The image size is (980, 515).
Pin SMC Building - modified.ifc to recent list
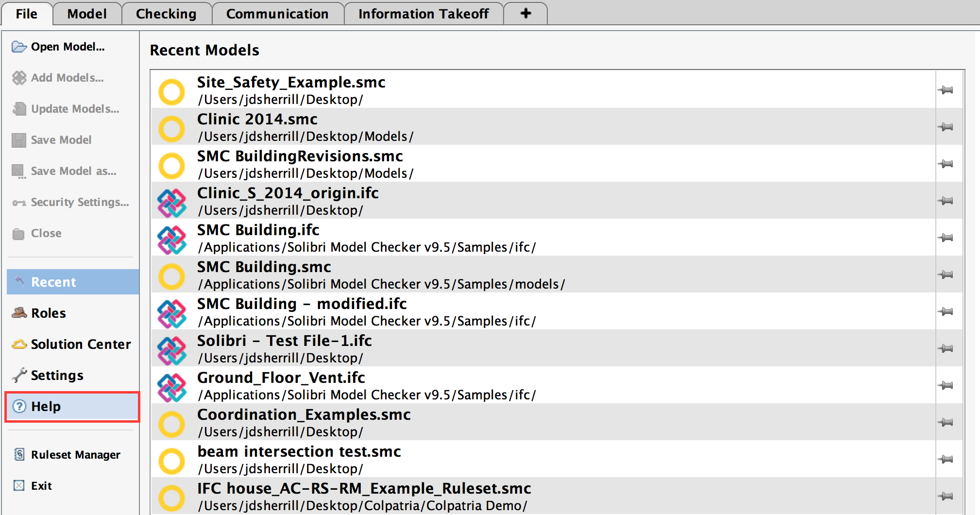[x=946, y=311]
